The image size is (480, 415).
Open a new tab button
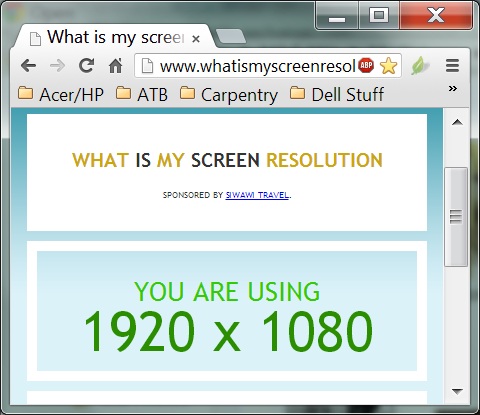231,36
